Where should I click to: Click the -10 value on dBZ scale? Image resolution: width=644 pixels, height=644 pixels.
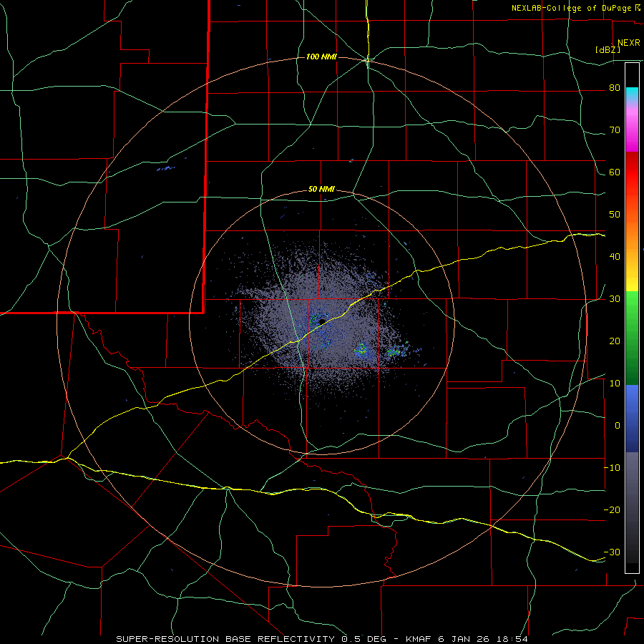pyautogui.click(x=612, y=468)
